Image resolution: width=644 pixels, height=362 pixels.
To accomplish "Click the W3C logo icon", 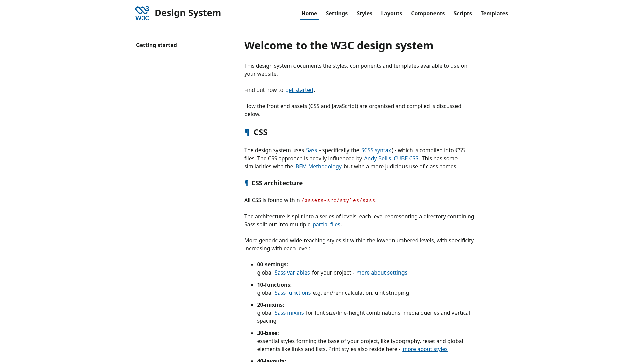I will (x=142, y=13).
